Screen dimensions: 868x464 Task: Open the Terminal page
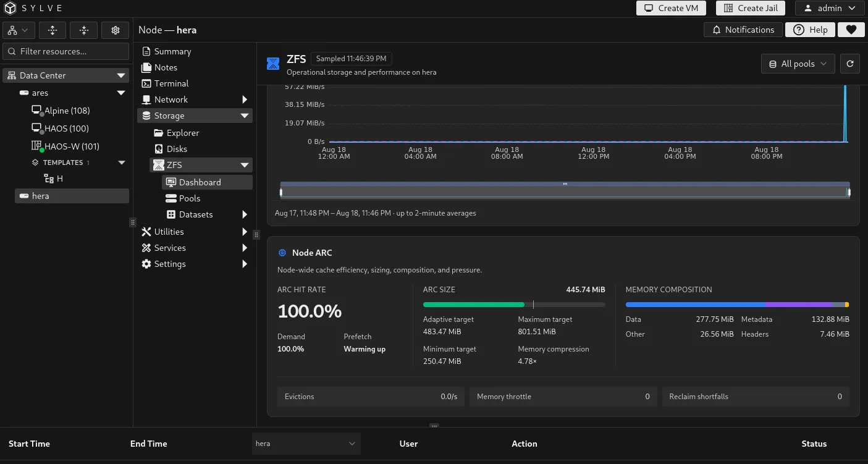point(171,83)
